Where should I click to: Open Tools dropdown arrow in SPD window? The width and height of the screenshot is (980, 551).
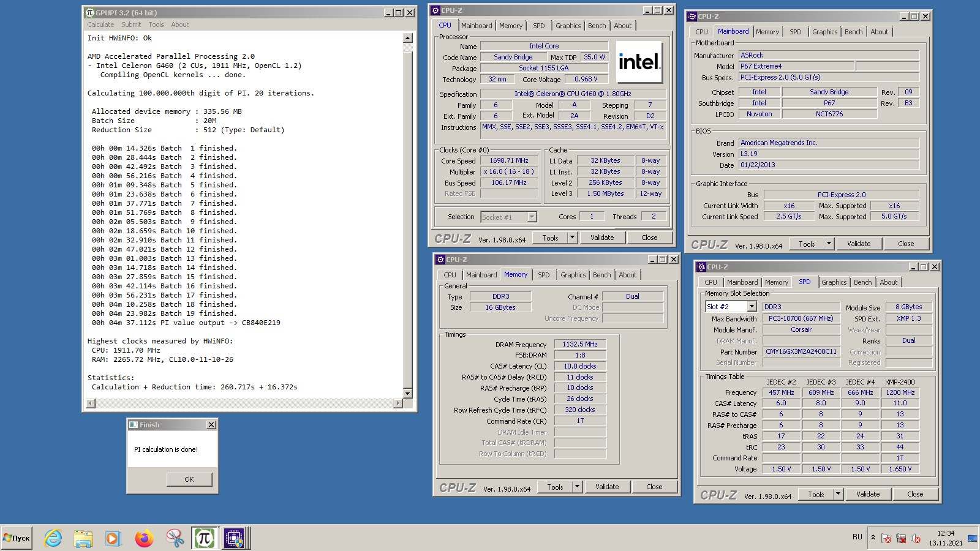click(838, 494)
